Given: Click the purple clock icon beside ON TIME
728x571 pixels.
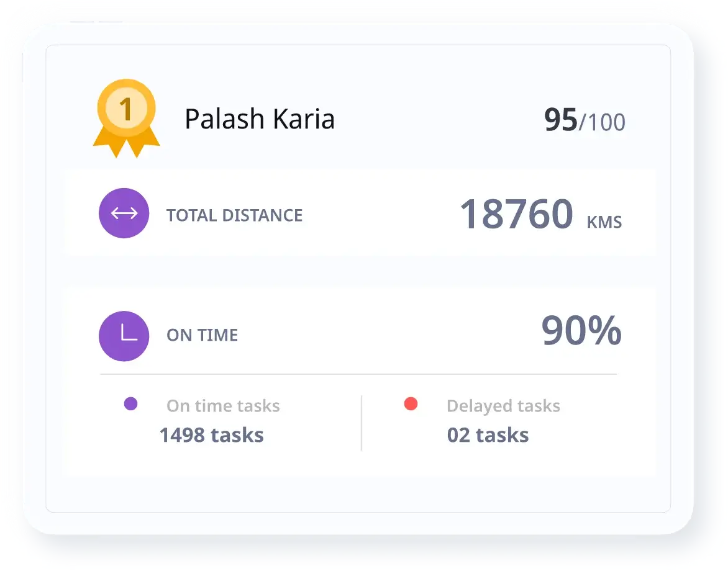Looking at the screenshot, I should [x=124, y=336].
